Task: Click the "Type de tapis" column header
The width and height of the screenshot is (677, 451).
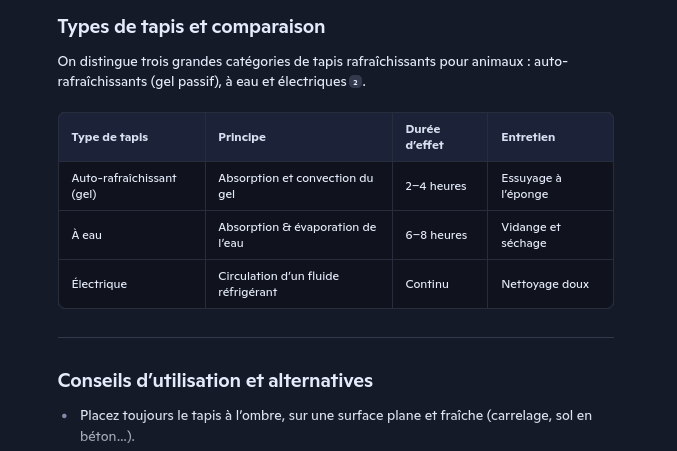Action: 110,137
